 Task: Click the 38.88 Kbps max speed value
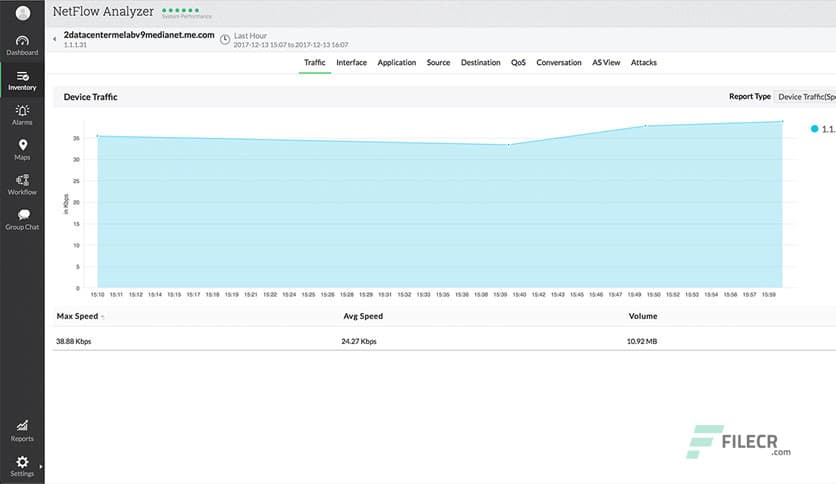tap(74, 341)
